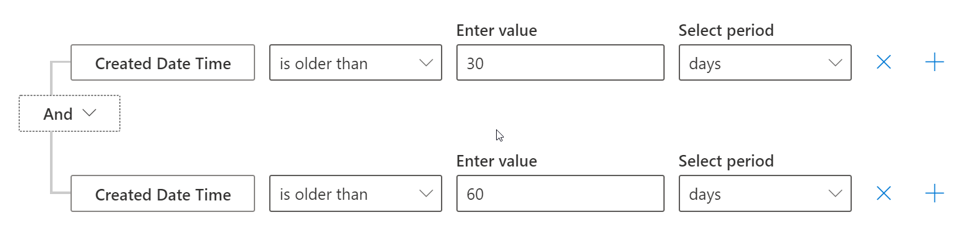This screenshot has width=980, height=244.
Task: Select the second Created Date Time field button
Action: click(x=163, y=193)
